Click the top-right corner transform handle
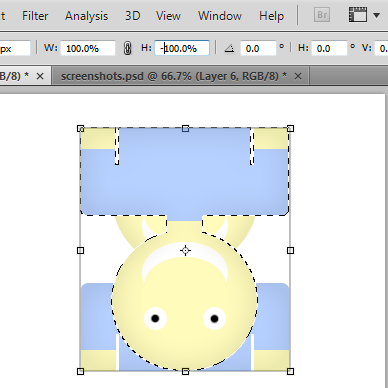Viewport: 388px width, 388px height. point(290,129)
